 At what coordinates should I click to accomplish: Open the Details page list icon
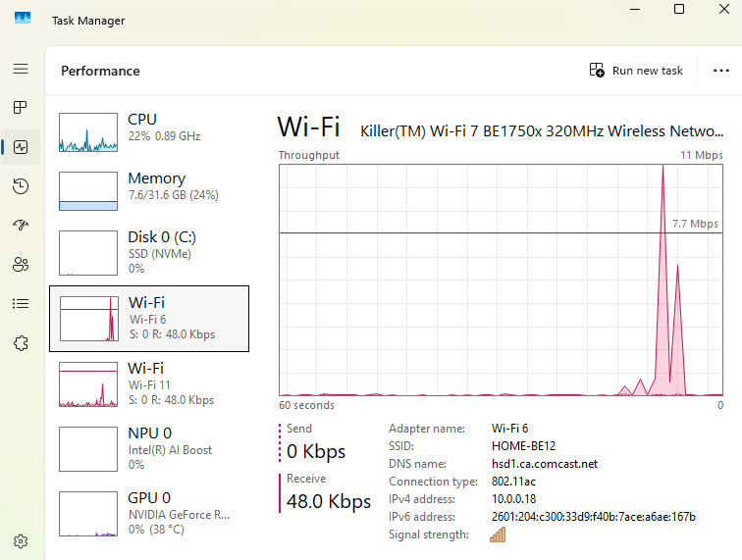21,303
